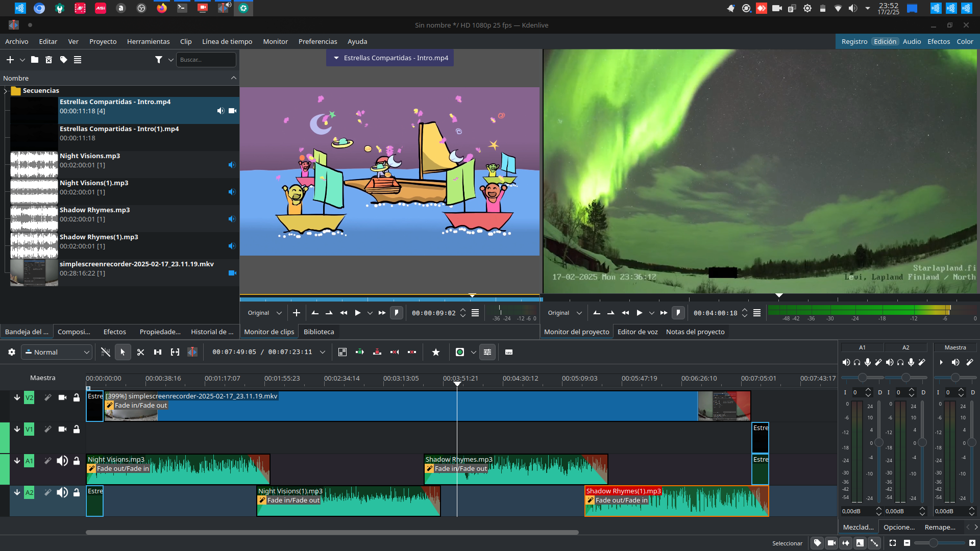Toggle audio effects on mixer channel A1
Image resolution: width=980 pixels, height=551 pixels.
[x=878, y=362]
